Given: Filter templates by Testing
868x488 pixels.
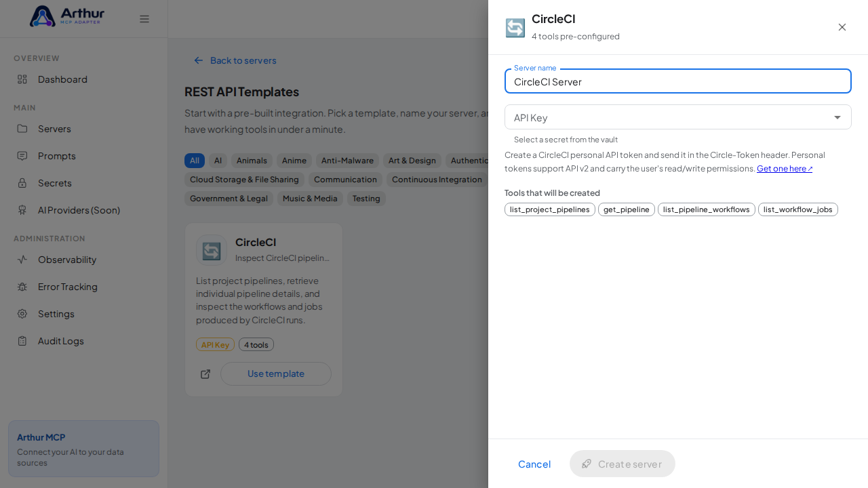Looking at the screenshot, I should tap(366, 199).
